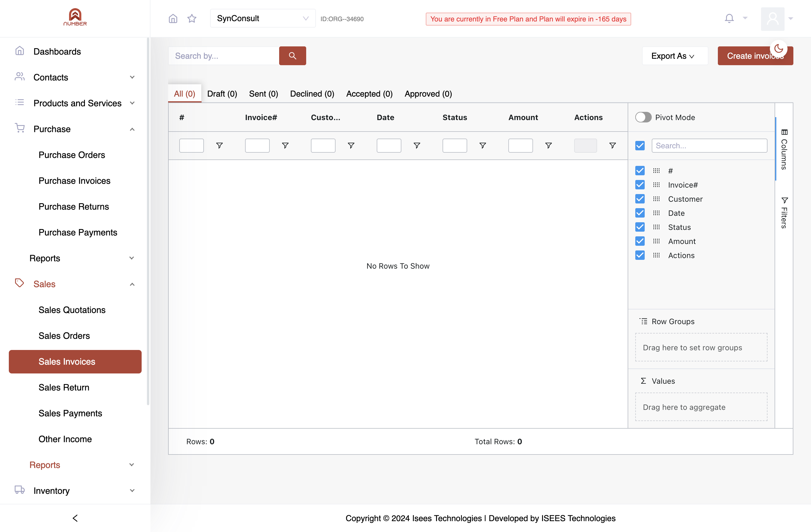Switch to the Sent (0) tab

coord(263,94)
